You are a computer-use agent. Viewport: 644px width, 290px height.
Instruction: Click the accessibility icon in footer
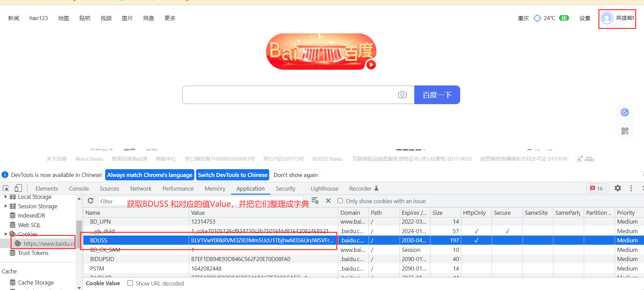pyautogui.click(x=585, y=159)
